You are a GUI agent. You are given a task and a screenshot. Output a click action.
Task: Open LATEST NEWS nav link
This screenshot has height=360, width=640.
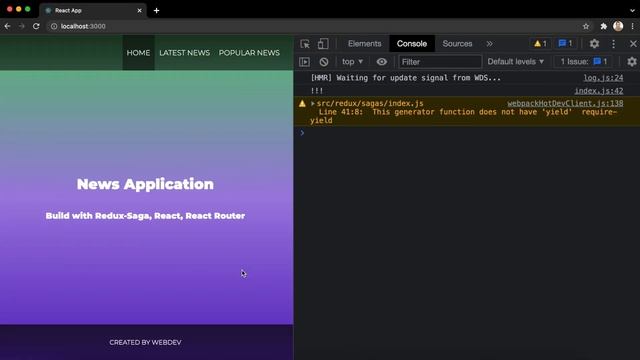point(184,53)
